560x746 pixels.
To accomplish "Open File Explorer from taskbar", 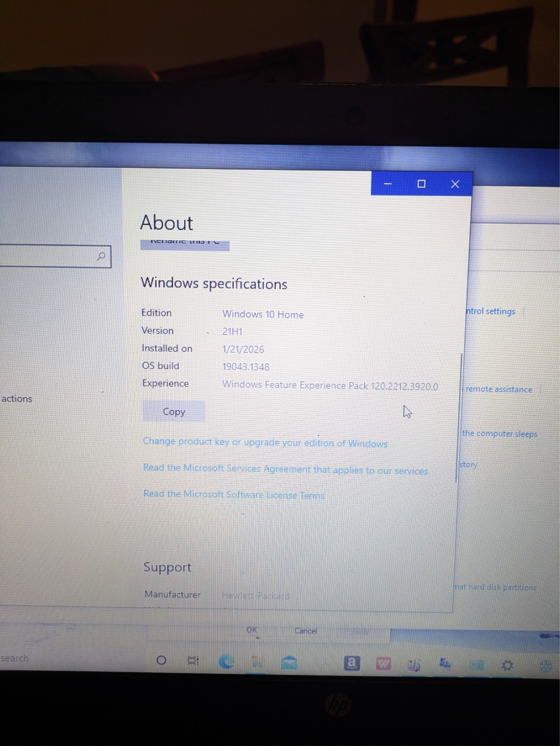I will click(257, 662).
